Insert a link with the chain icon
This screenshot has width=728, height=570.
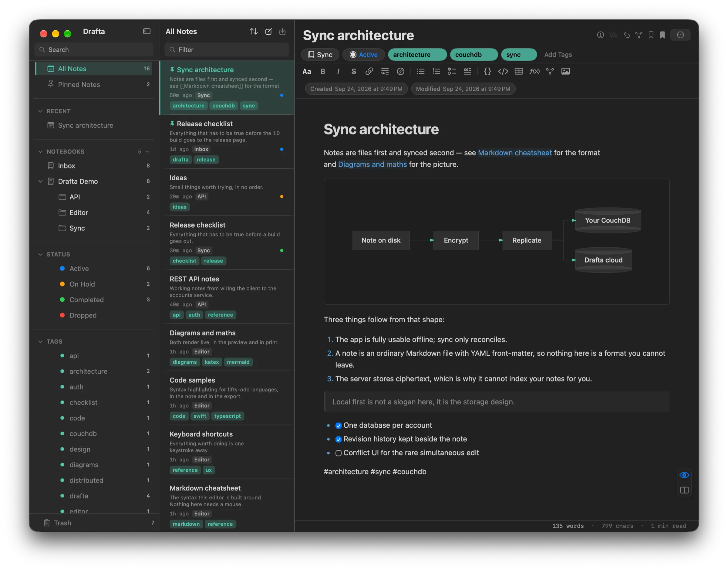pos(369,71)
